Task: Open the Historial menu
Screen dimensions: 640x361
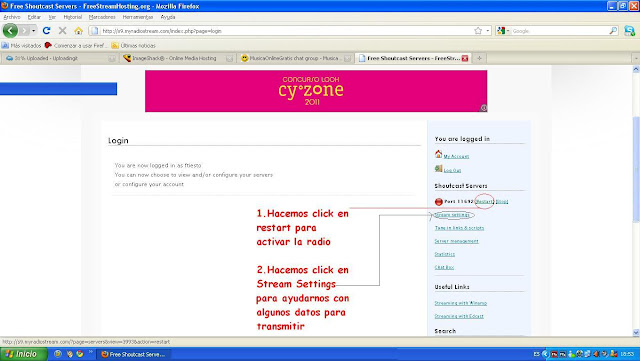Action: pos(73,17)
